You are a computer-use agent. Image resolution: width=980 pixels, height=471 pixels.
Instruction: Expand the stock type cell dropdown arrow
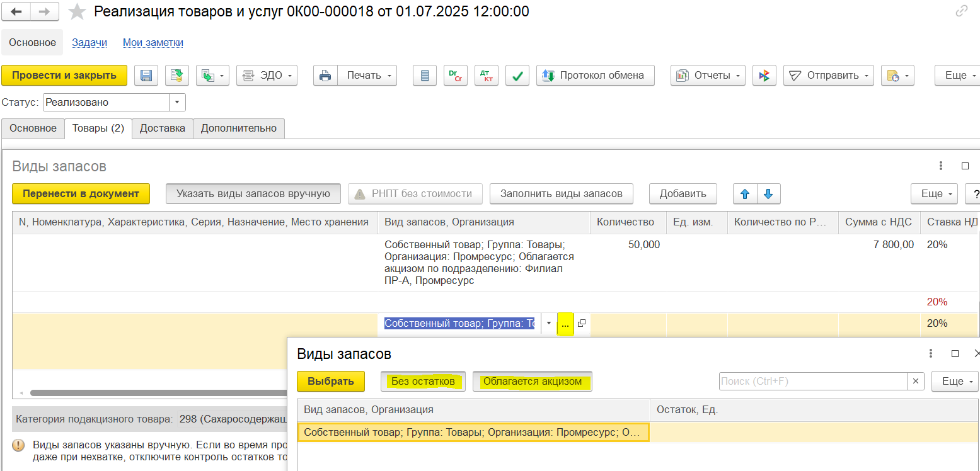[548, 324]
